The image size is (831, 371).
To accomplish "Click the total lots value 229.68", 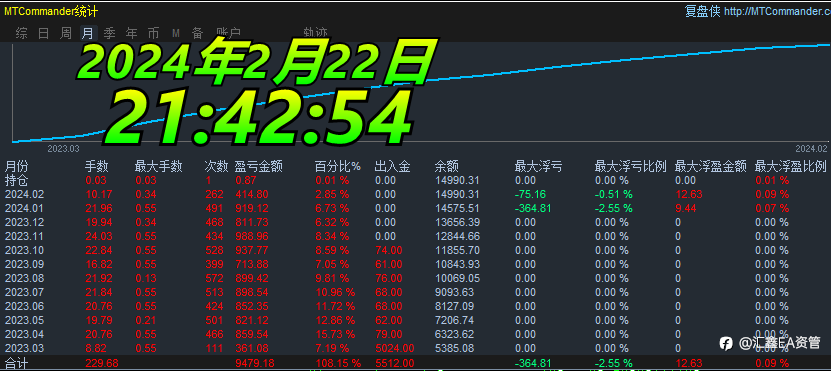I will point(102,363).
